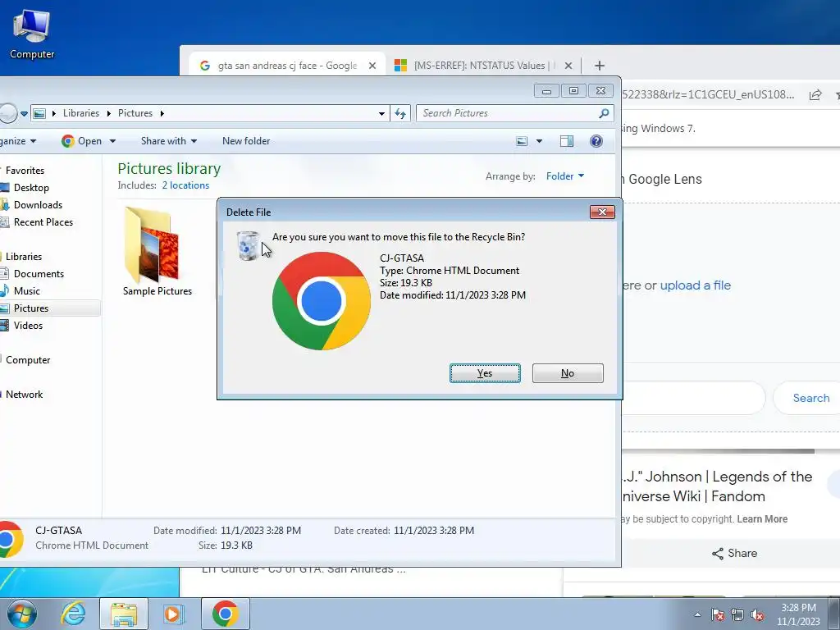Select Libraries in navigation pane
840x630 pixels.
point(24,257)
